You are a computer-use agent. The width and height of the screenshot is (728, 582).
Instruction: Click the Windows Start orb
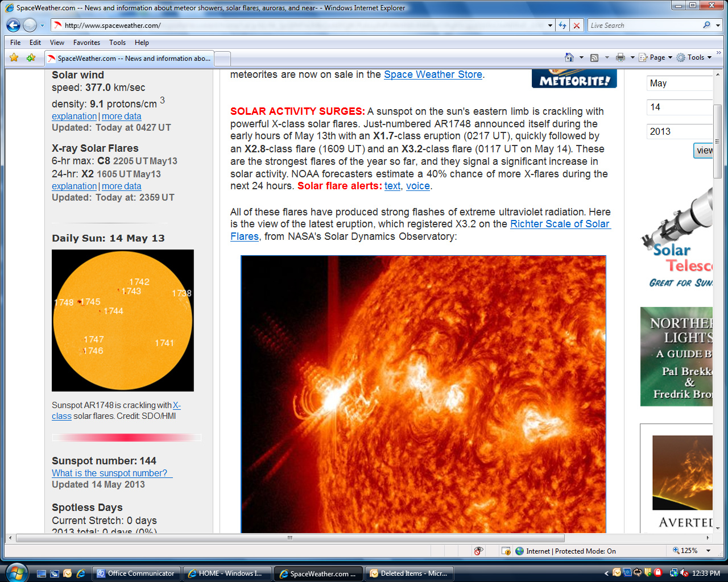(16, 572)
